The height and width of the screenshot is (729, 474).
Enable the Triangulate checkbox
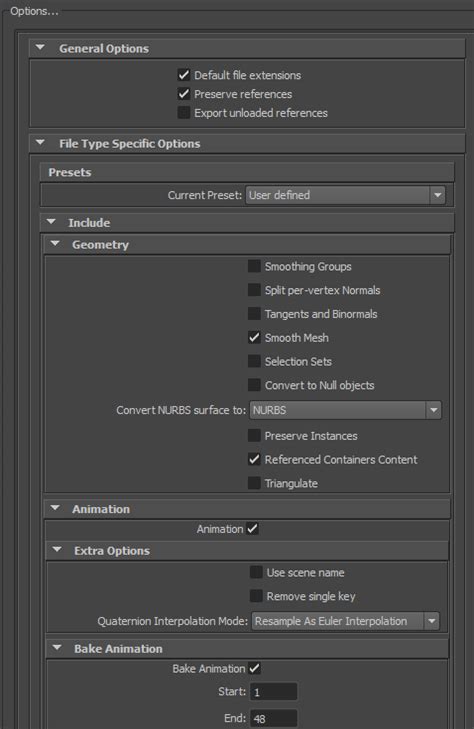click(x=254, y=483)
